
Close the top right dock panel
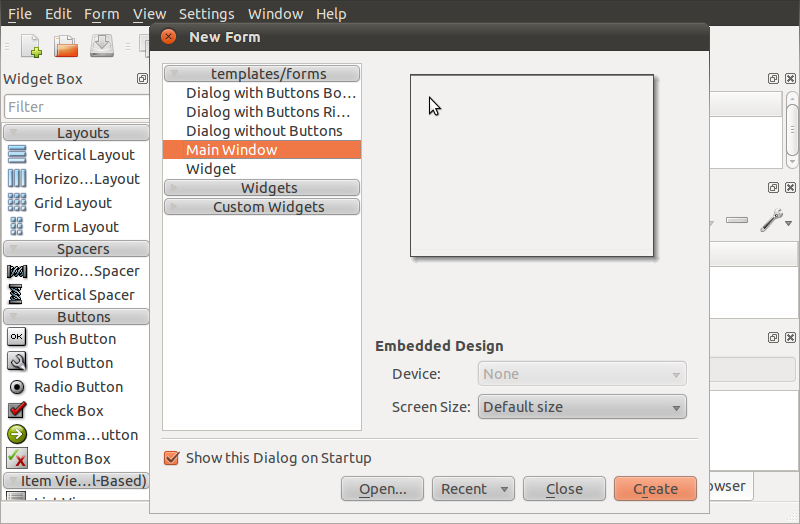coord(790,79)
